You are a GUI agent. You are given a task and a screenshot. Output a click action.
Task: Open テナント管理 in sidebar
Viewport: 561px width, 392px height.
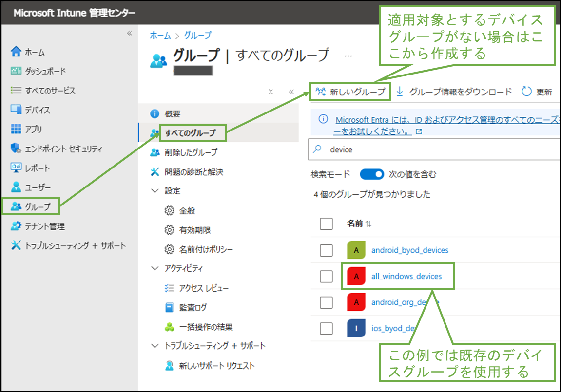[38, 226]
